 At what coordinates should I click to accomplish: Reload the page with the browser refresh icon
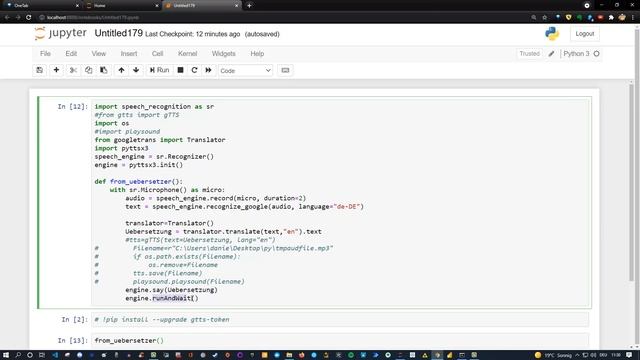29,18
